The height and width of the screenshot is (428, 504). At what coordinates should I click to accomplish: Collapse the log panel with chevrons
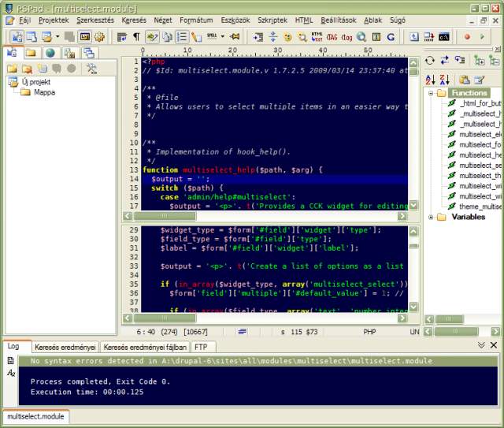click(x=481, y=345)
